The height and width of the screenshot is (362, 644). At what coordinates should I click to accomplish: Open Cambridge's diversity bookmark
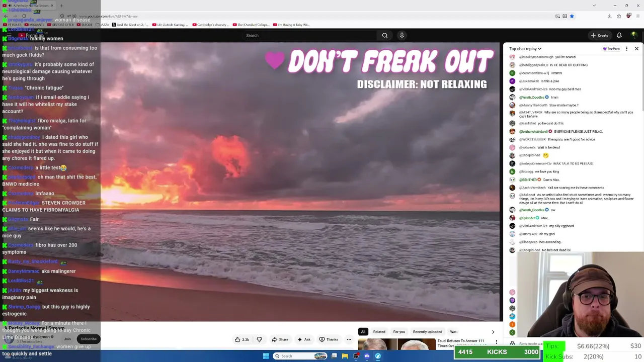[x=212, y=25]
